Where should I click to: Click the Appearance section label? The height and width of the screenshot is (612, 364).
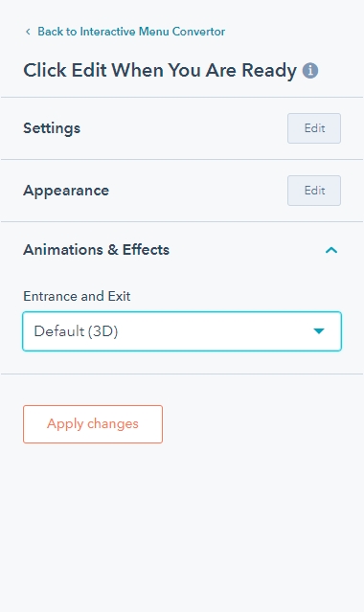pos(66,191)
